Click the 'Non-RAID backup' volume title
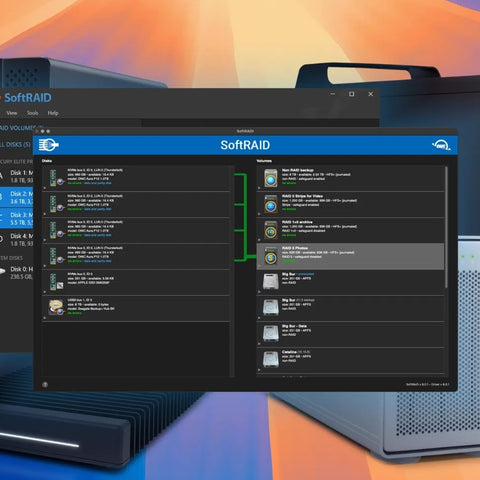 point(297,170)
